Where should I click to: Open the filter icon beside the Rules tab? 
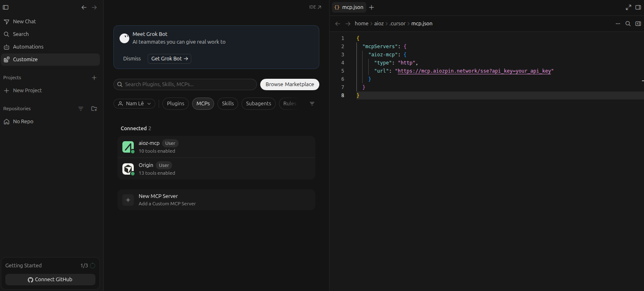pos(312,104)
